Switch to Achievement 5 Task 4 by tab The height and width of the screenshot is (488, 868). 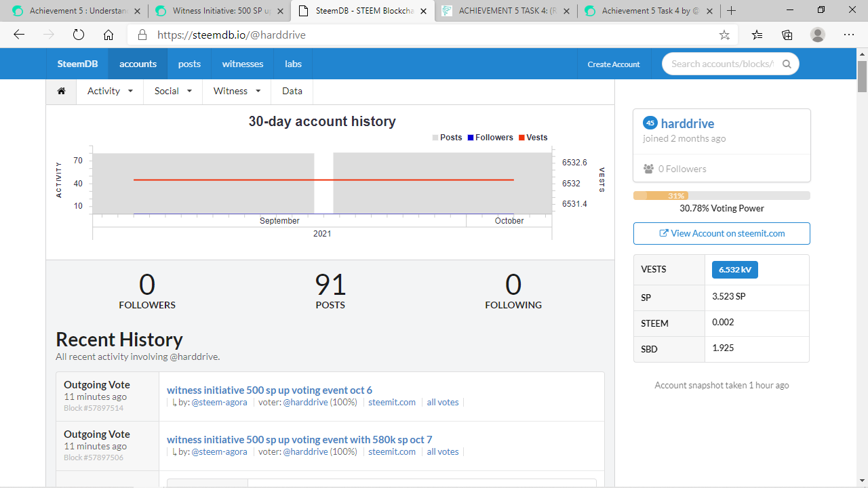[x=648, y=11]
